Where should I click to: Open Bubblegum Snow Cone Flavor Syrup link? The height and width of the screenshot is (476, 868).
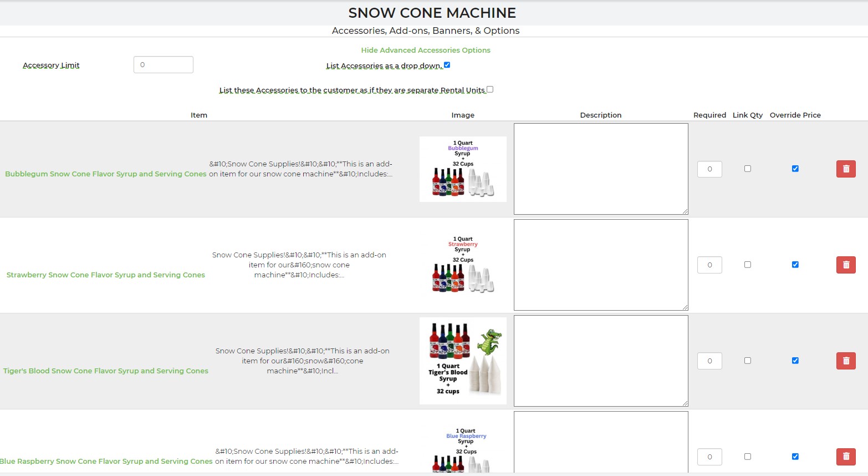pyautogui.click(x=106, y=174)
